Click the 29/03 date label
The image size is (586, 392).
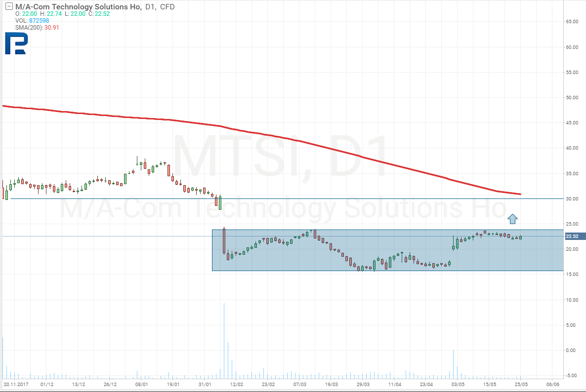[363, 384]
